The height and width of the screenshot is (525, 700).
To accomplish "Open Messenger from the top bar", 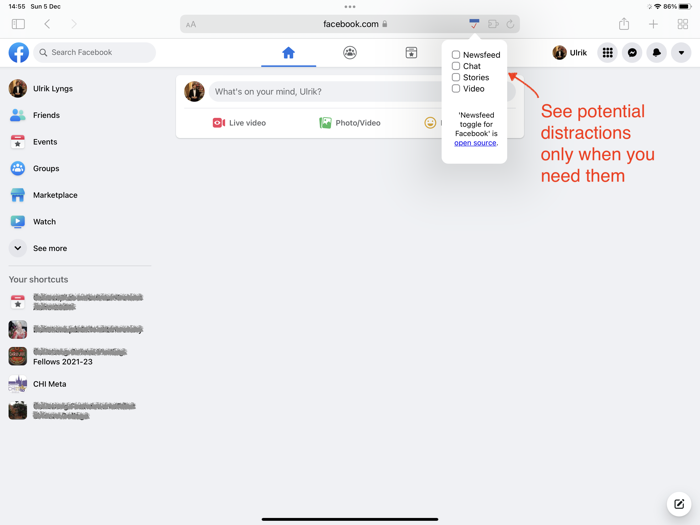I will [x=632, y=53].
